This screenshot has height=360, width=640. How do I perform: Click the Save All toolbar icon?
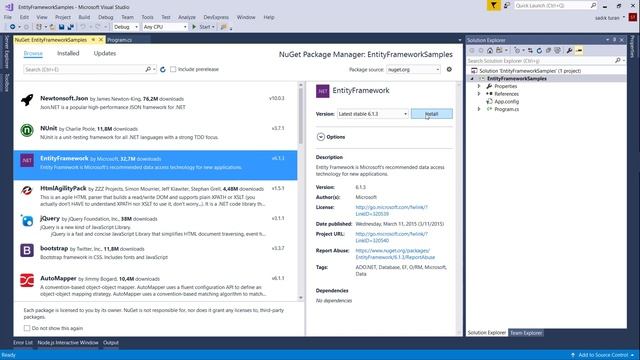71,27
